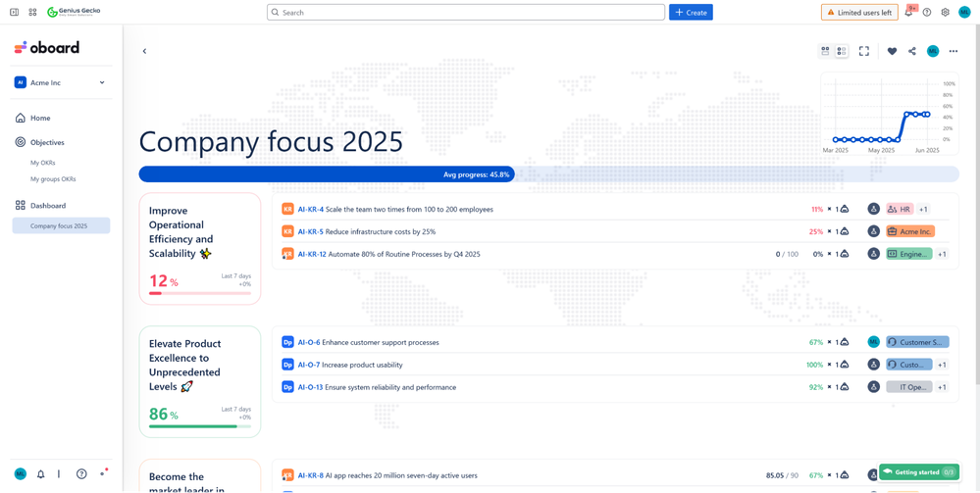
Task: Switch dashboard to list layout view
Action: [842, 51]
